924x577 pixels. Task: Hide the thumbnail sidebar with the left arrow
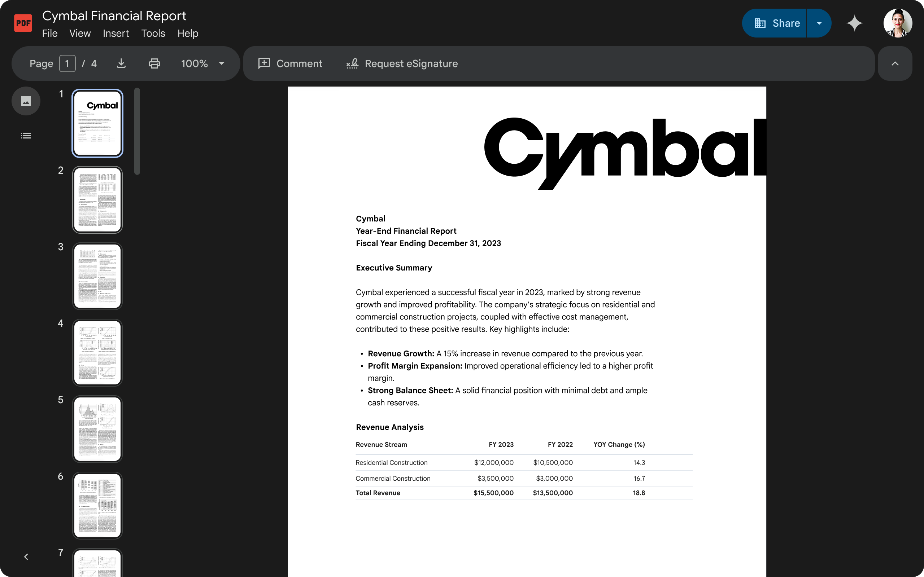(x=26, y=556)
